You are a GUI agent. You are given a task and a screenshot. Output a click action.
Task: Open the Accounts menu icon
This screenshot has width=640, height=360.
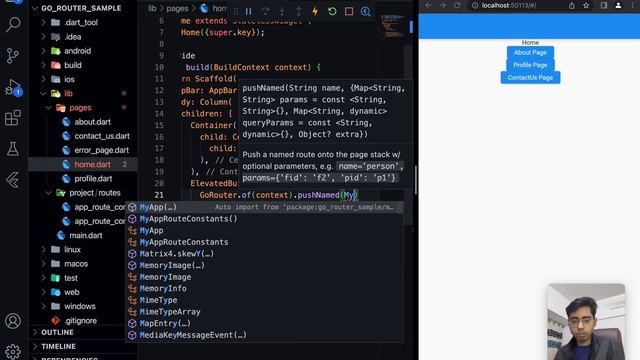[x=13, y=321]
